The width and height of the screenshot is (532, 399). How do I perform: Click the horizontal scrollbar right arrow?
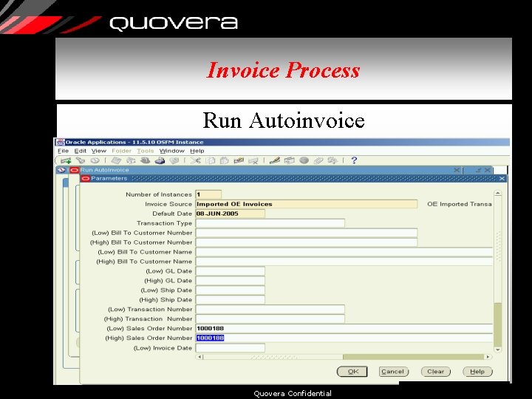[488, 357]
